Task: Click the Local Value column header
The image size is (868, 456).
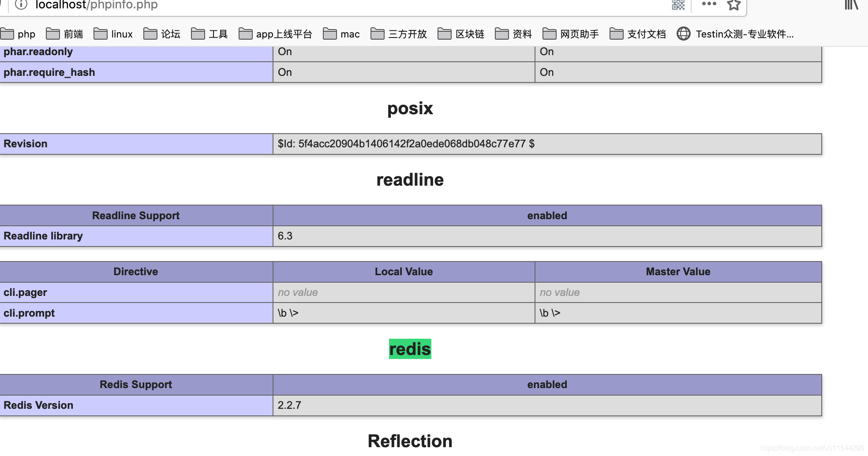Action: pos(404,272)
